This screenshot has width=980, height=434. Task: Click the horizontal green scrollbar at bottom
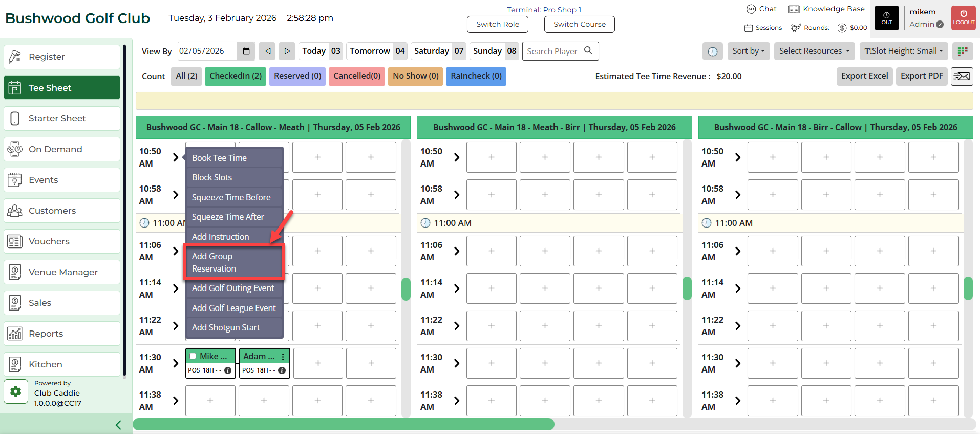(343, 424)
